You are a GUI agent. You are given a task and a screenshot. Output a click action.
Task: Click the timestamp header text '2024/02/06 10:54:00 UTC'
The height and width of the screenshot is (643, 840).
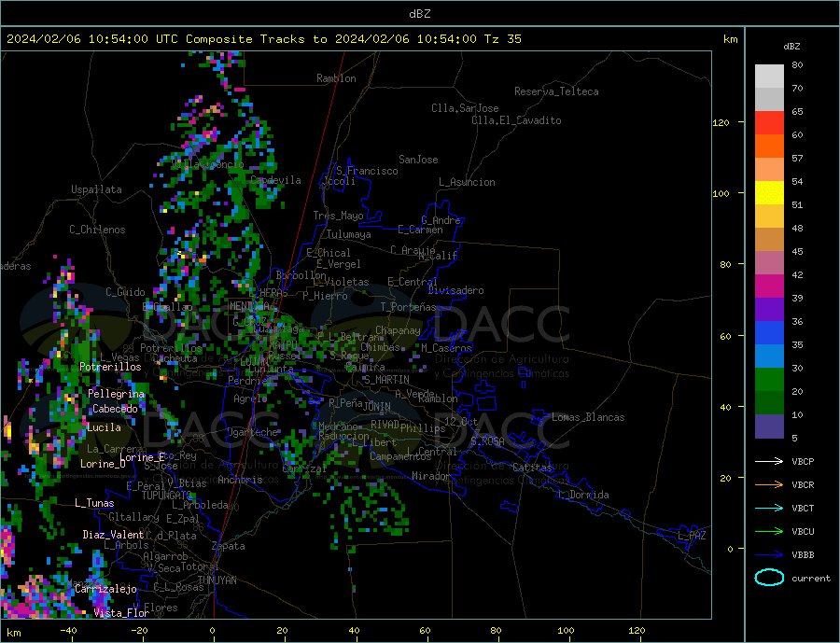pyautogui.click(x=92, y=39)
